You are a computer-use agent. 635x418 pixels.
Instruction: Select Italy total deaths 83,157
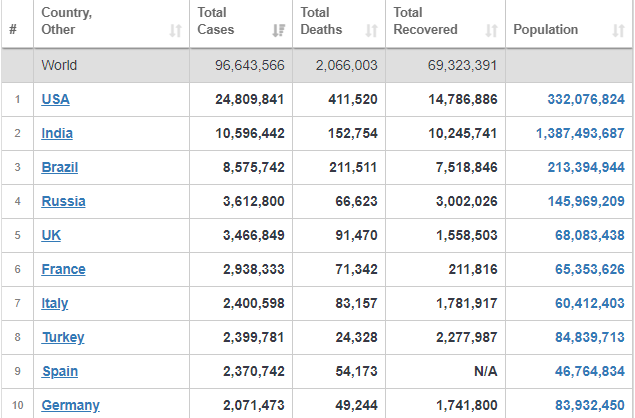pyautogui.click(x=356, y=303)
